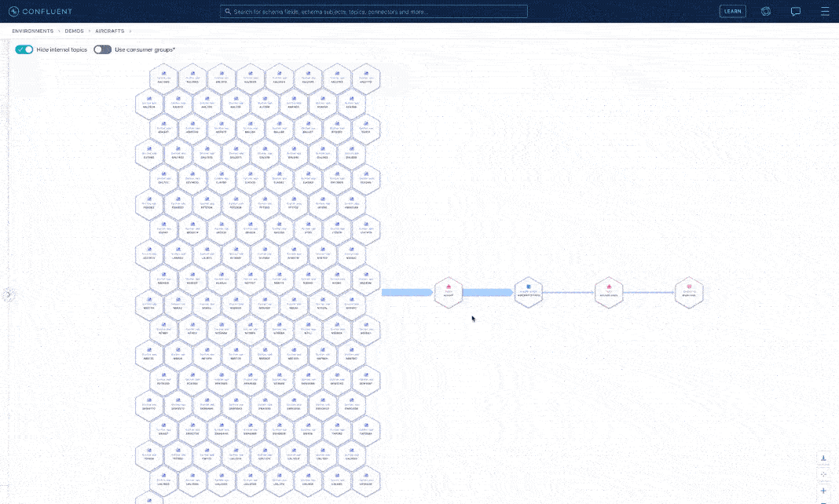Open the support lifebuoy icon
This screenshot has width=839, height=504.
[766, 11]
